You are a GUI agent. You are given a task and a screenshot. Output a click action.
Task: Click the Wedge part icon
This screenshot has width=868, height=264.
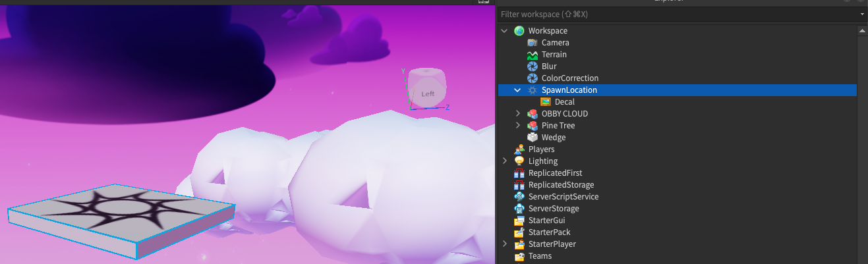click(533, 138)
